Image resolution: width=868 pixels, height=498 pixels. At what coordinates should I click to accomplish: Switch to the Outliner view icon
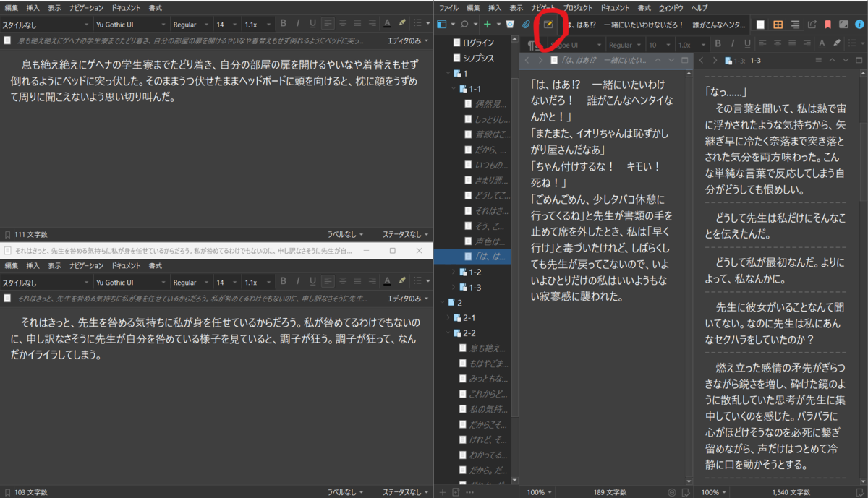point(795,25)
